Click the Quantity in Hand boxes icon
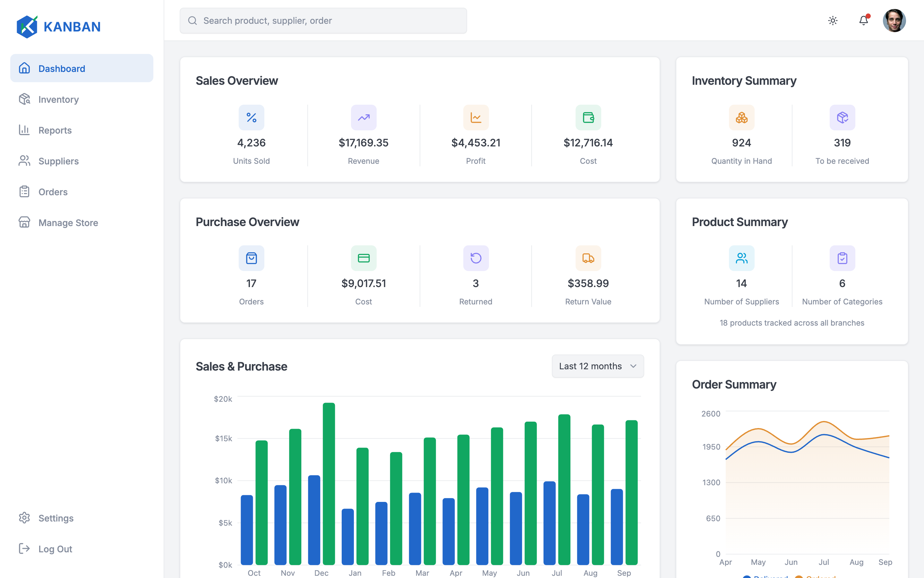924x578 pixels. point(741,117)
